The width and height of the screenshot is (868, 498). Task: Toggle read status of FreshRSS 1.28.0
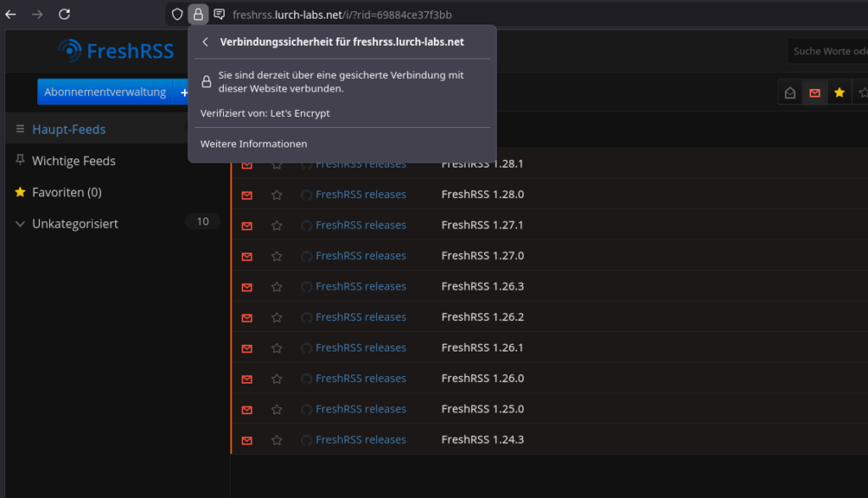247,195
